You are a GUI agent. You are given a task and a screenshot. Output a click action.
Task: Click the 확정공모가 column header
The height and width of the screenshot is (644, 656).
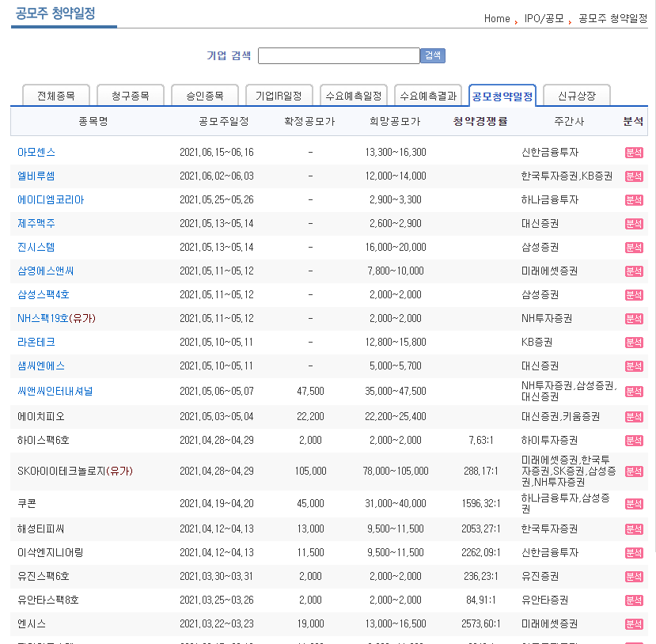(x=309, y=121)
